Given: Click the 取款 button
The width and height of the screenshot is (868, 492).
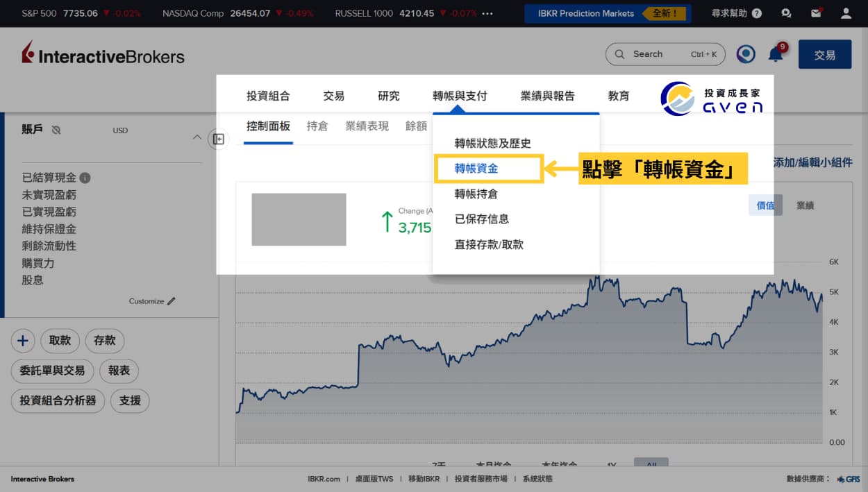Looking at the screenshot, I should click(x=60, y=341).
